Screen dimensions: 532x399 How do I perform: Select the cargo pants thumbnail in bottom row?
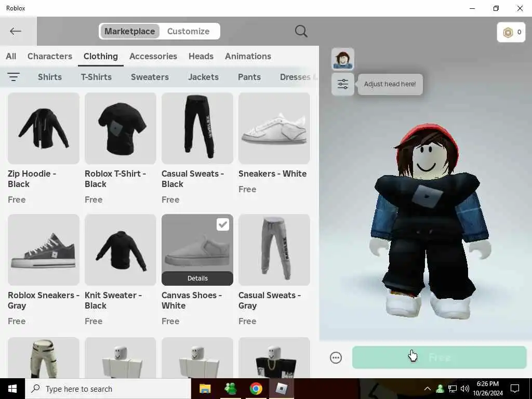click(x=44, y=357)
